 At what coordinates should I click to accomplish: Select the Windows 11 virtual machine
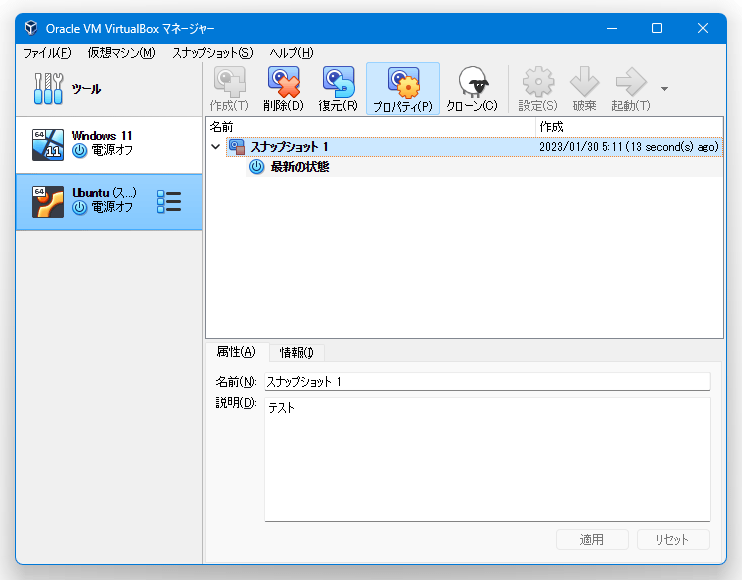click(x=109, y=145)
